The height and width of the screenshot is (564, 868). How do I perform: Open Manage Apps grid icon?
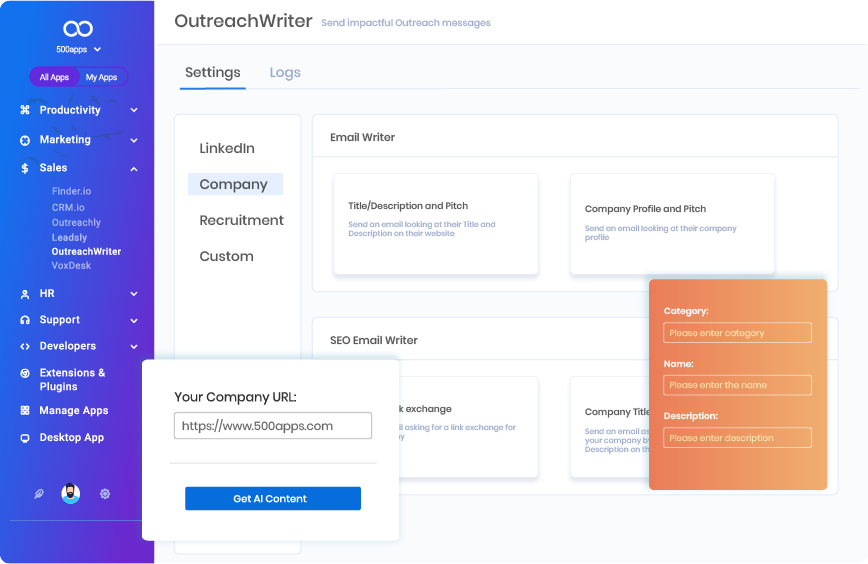pos(25,411)
